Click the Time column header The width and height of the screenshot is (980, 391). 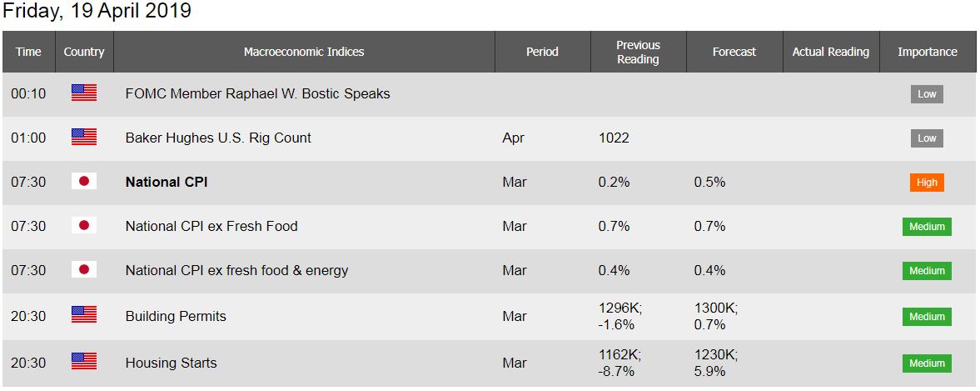pyautogui.click(x=29, y=52)
